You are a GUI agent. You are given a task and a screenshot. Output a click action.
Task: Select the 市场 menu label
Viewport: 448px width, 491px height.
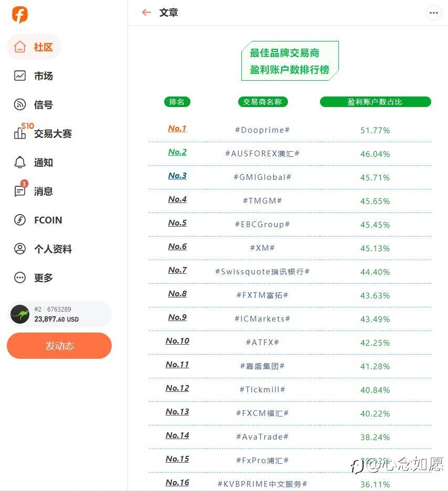(44, 76)
